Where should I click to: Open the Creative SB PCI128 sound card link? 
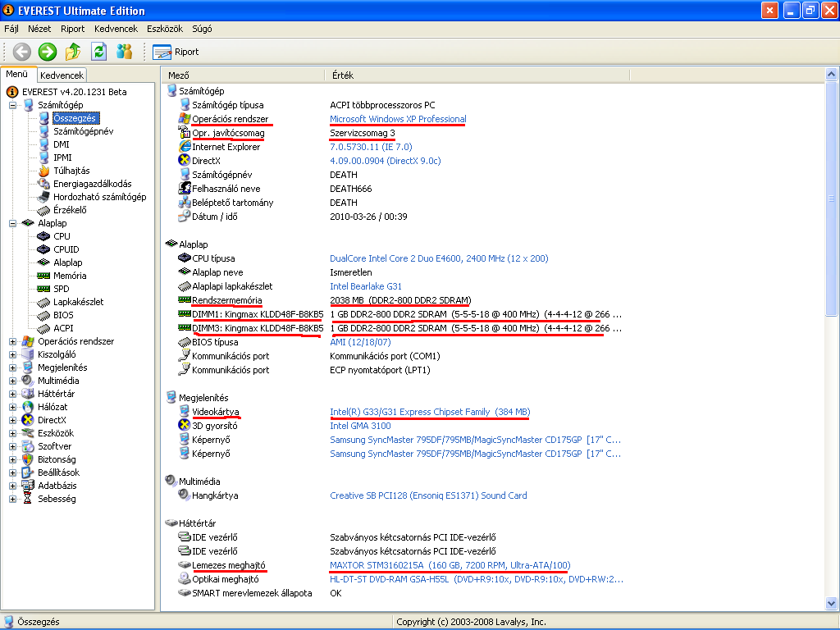[x=428, y=495]
